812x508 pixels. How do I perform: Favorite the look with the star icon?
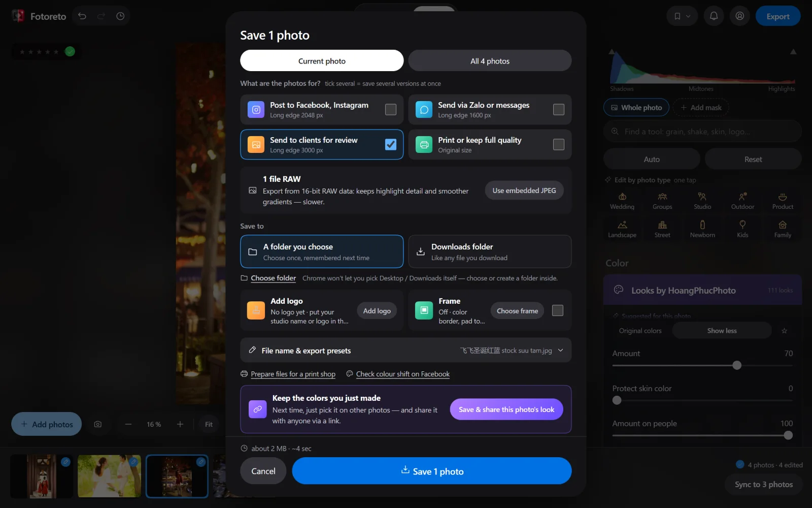pyautogui.click(x=785, y=331)
